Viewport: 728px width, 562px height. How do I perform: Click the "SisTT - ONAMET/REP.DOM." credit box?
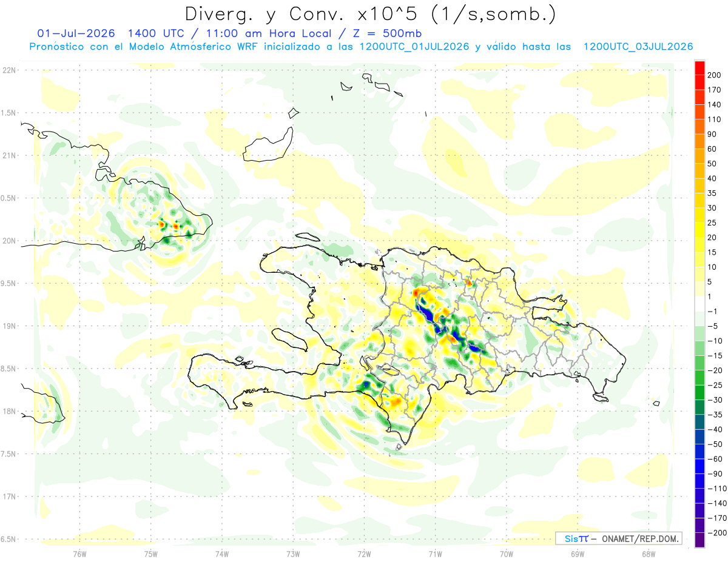(x=618, y=538)
